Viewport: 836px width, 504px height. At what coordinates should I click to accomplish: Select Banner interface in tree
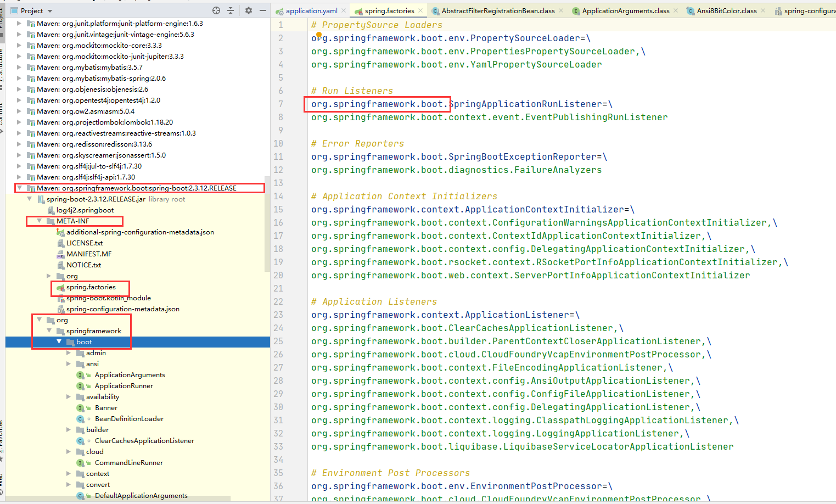(106, 407)
